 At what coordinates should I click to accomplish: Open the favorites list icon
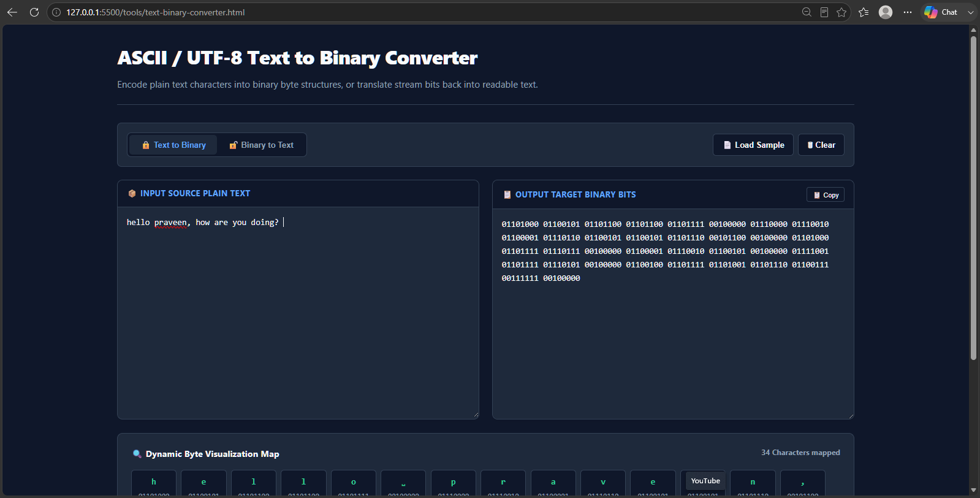pos(864,12)
